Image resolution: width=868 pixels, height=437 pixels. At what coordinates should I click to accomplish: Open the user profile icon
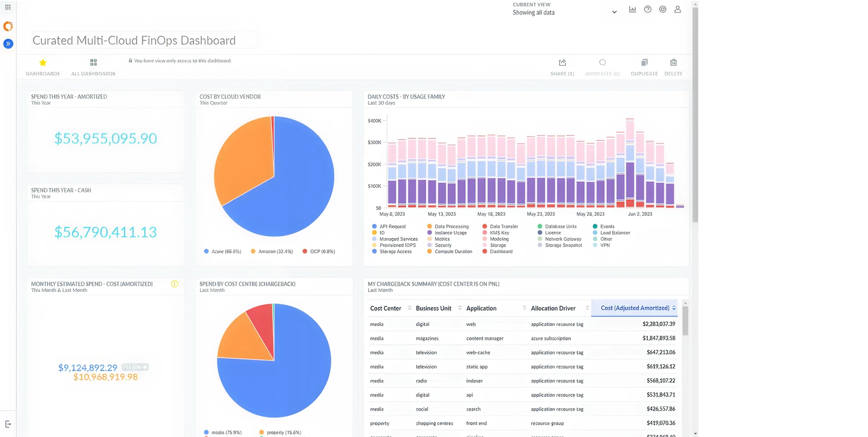(x=678, y=9)
